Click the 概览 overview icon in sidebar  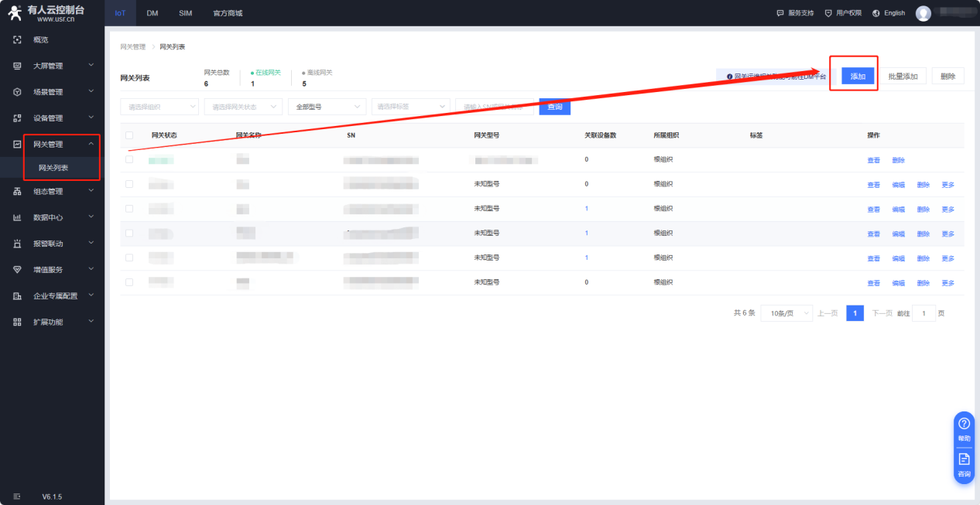17,39
